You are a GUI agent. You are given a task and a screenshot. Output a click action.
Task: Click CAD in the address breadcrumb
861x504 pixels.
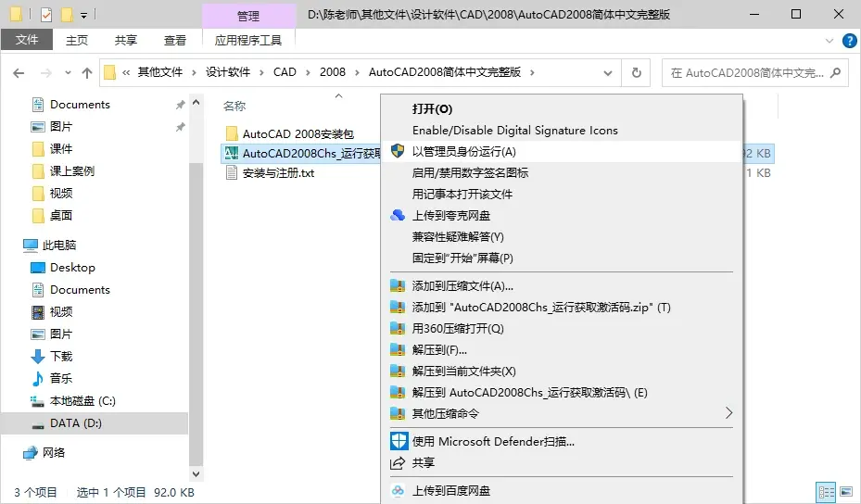[285, 72]
